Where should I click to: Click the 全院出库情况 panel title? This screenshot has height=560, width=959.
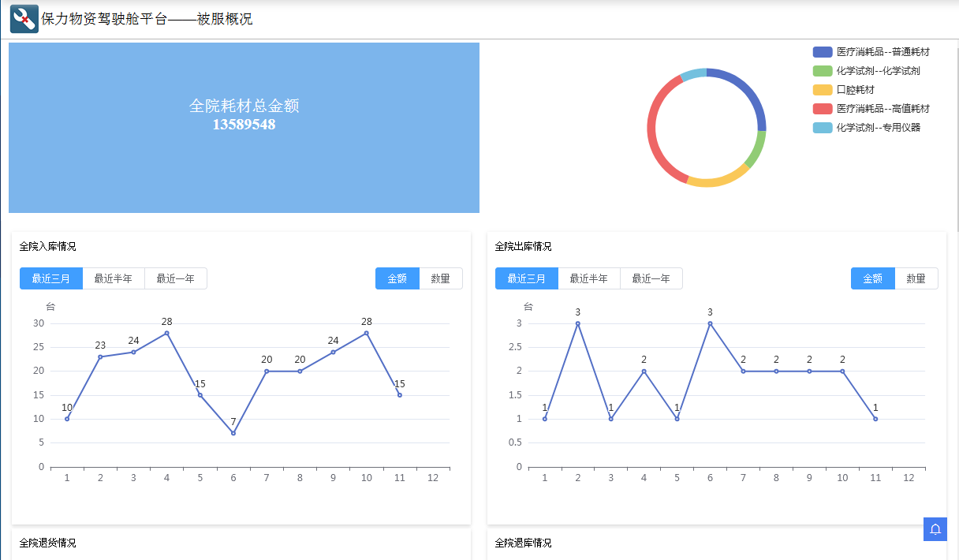pos(524,247)
